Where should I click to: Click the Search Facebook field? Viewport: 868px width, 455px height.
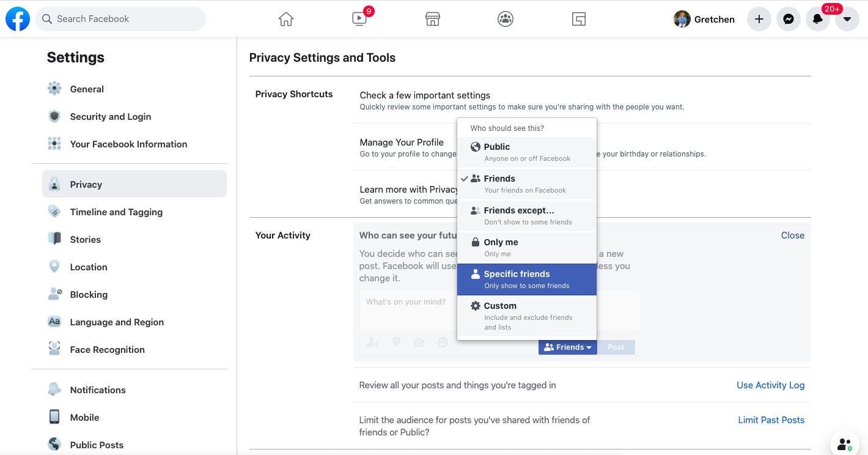(120, 19)
